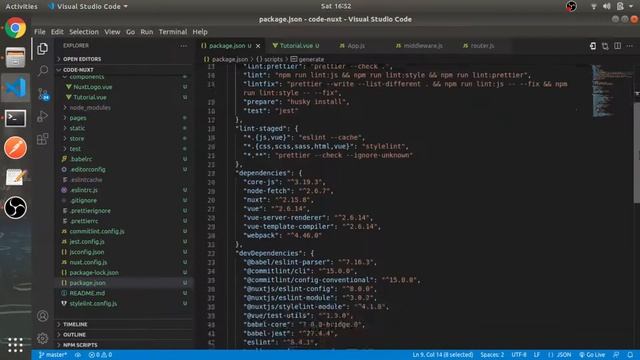Click Open Changes icon in editor toolbar
640x360 pixels.
[x=593, y=46]
